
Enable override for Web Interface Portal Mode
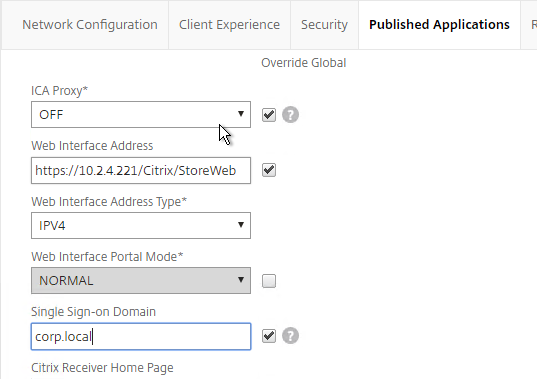pos(269,281)
